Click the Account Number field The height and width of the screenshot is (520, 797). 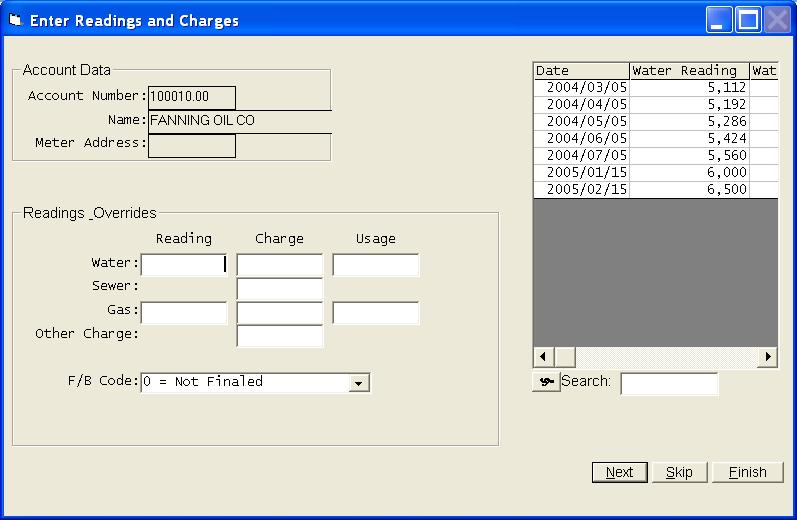(192, 97)
